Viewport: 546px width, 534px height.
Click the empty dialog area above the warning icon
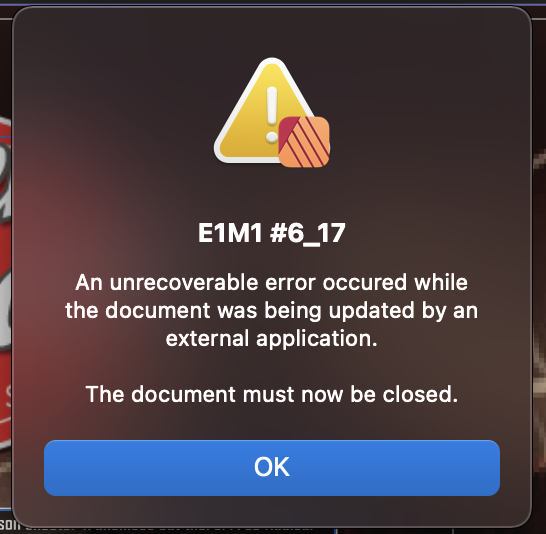coord(272,31)
